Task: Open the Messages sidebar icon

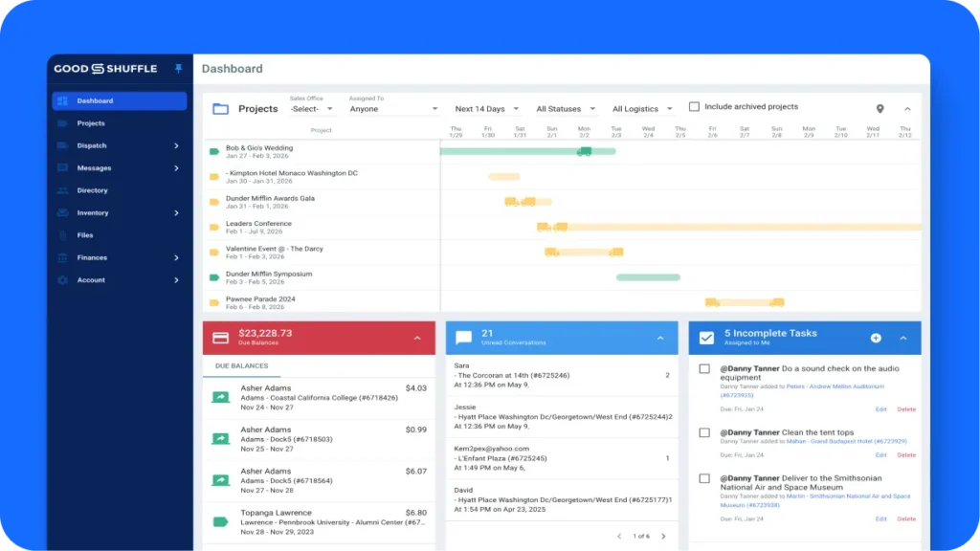Action: (62, 168)
